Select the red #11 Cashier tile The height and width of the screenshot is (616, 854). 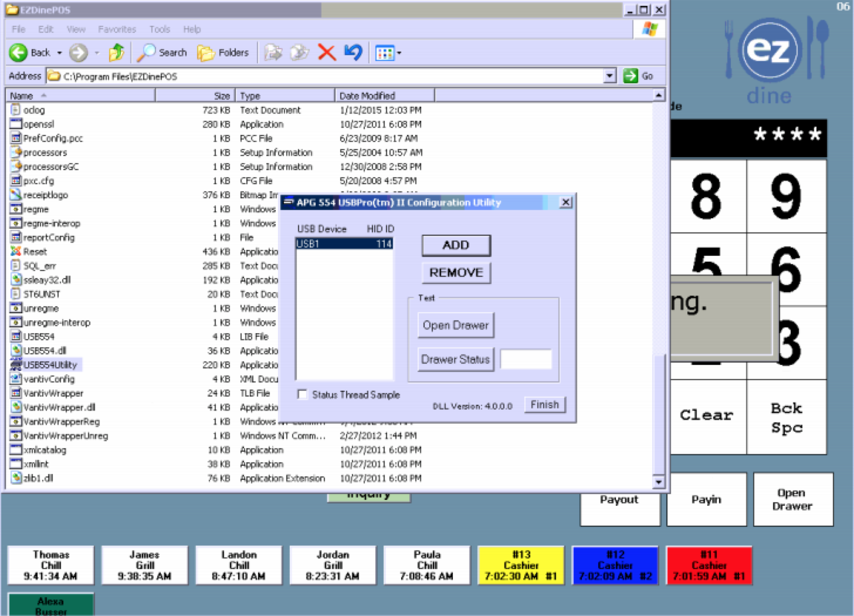(709, 566)
